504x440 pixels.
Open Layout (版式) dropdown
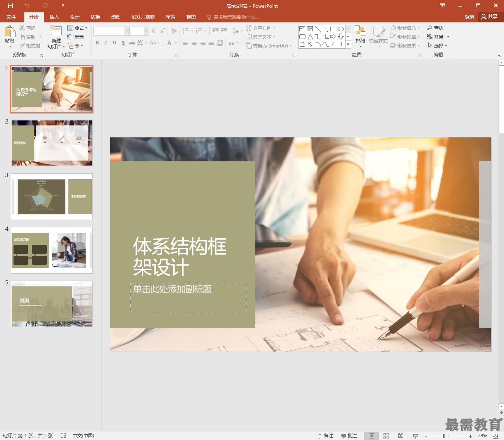point(78,28)
